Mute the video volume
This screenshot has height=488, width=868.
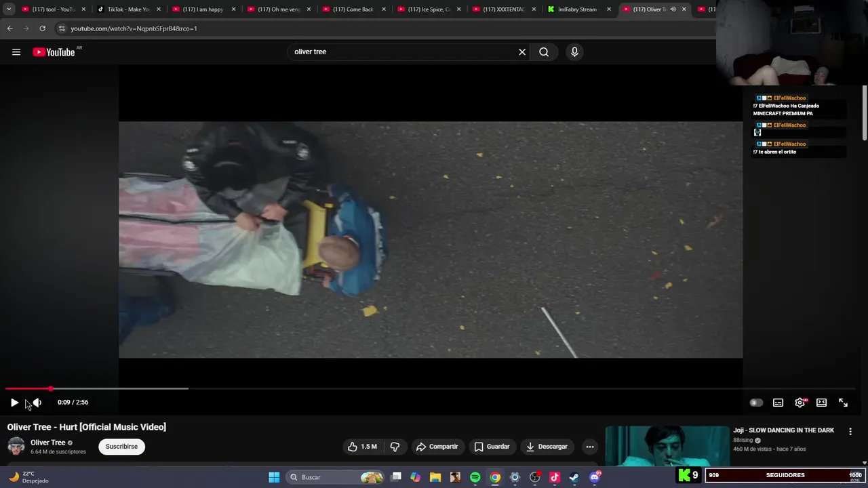37,403
